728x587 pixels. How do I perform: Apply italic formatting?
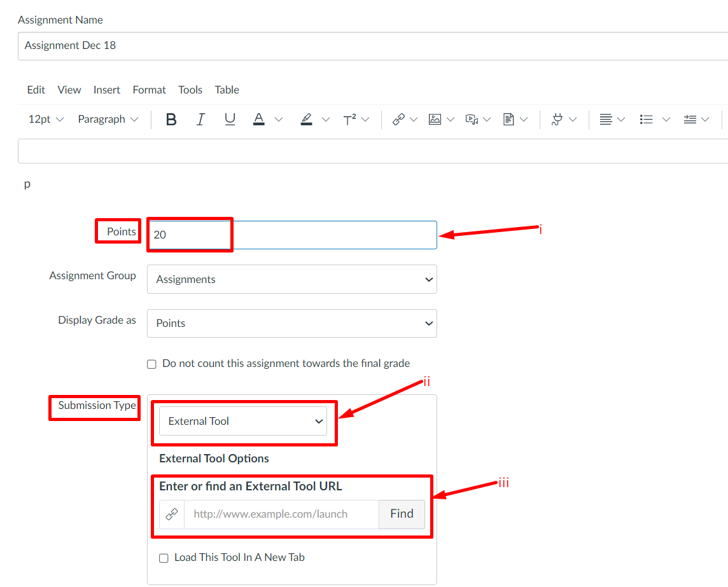[x=200, y=119]
